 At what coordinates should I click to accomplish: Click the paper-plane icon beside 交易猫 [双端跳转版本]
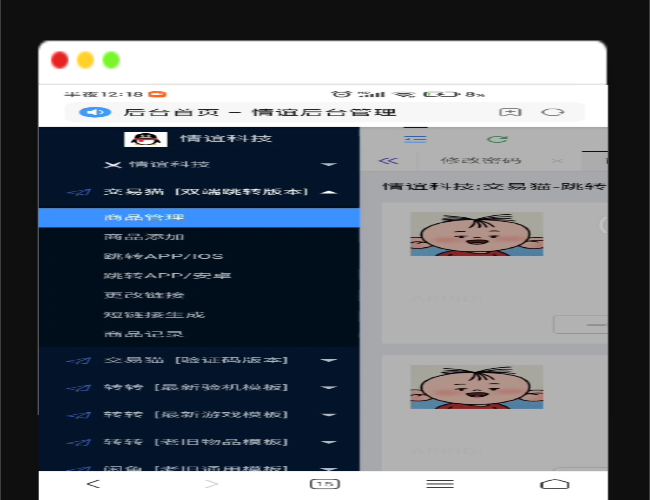[79, 192]
